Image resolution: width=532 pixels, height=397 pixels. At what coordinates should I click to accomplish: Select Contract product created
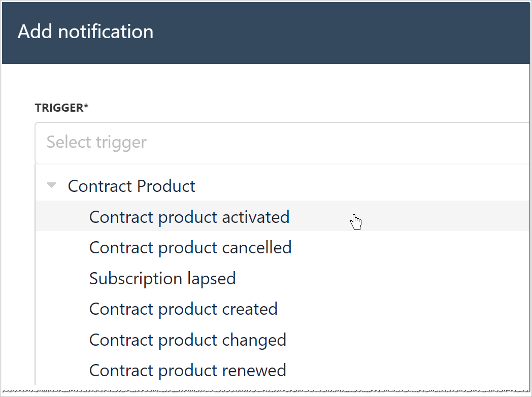click(183, 309)
